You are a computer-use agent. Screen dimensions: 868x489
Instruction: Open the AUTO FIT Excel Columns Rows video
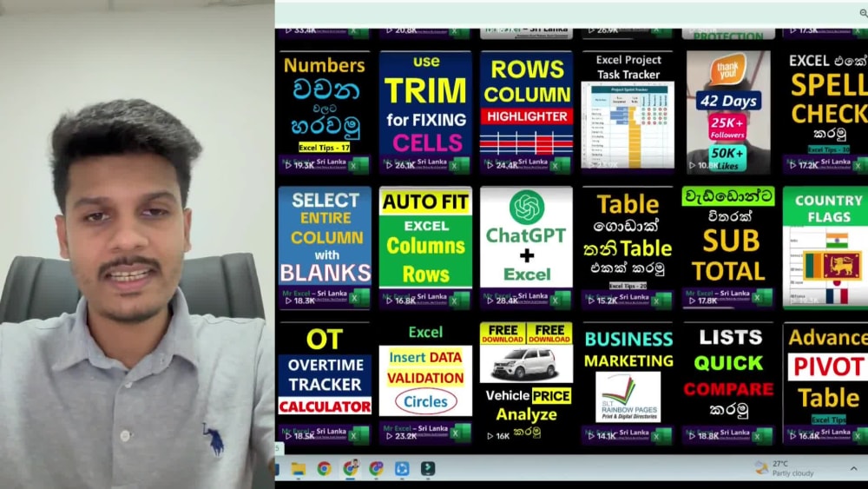tap(425, 248)
